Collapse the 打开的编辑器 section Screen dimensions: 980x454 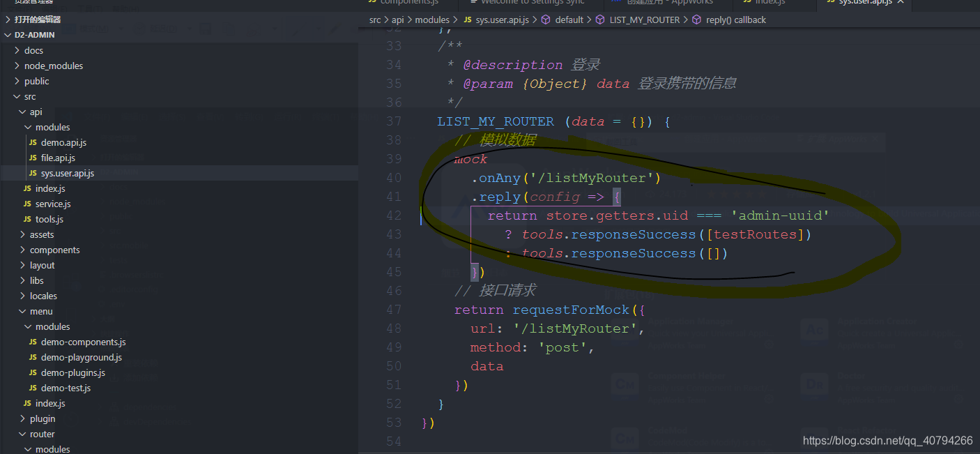tap(8, 20)
